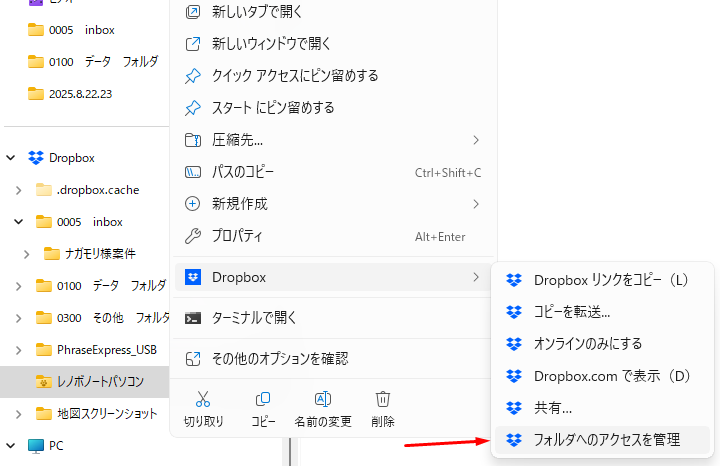The image size is (720, 466).
Task: Expand the PC tree node
Action: click(12, 445)
